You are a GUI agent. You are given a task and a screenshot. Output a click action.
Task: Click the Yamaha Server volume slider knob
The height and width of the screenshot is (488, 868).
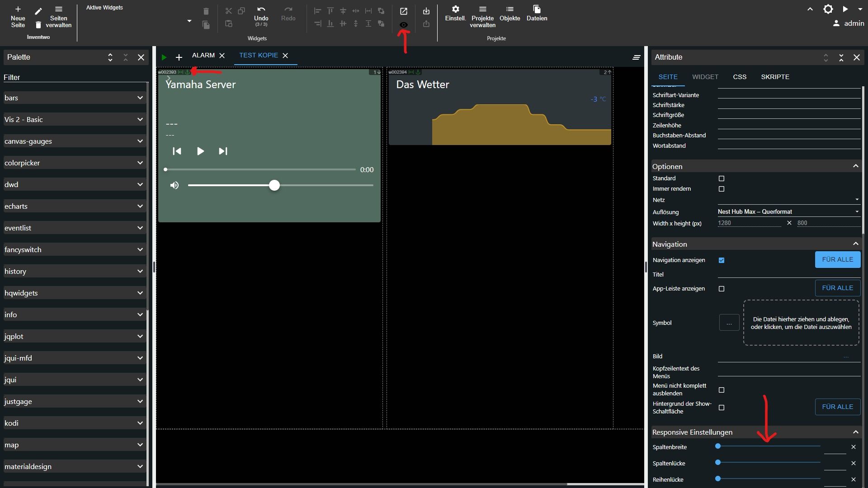[274, 185]
